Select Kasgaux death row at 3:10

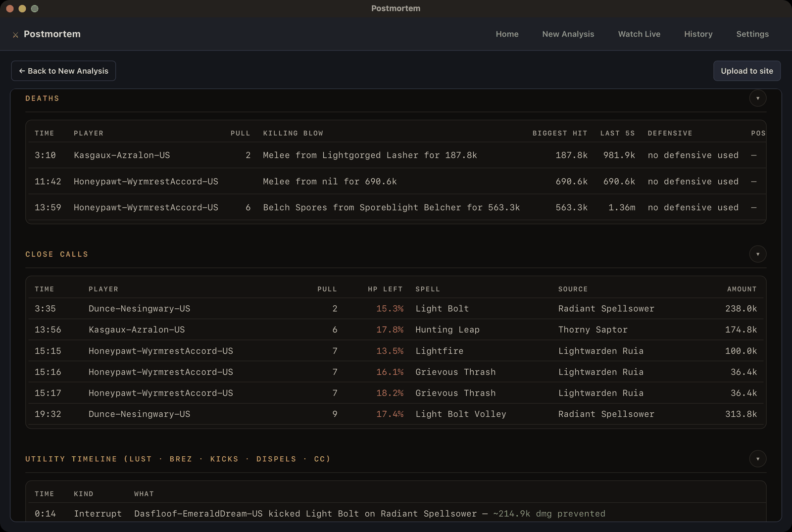[x=396, y=155]
